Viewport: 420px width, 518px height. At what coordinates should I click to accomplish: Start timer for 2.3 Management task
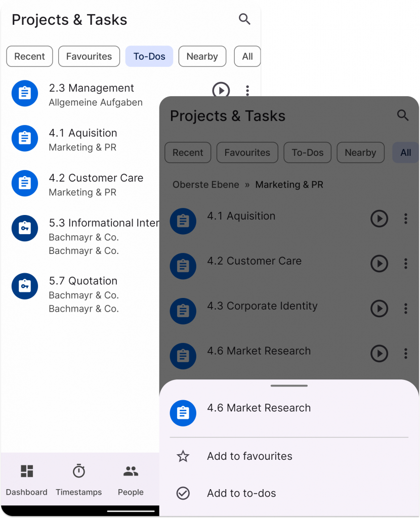point(221,91)
